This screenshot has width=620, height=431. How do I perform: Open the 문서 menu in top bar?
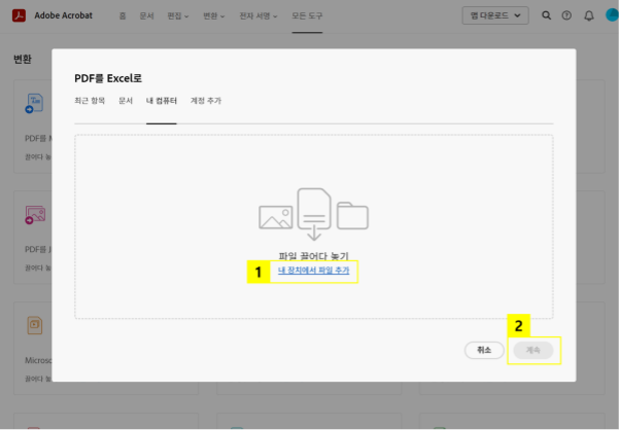(146, 16)
